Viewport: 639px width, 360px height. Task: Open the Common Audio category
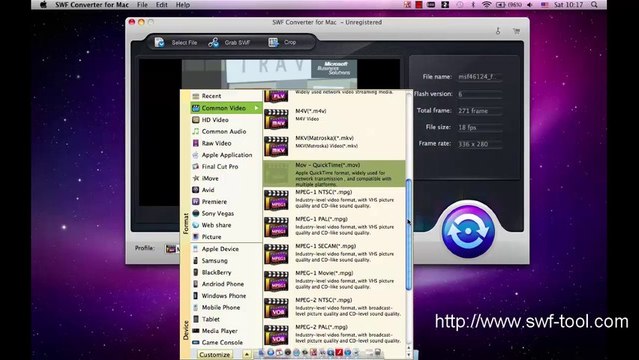[x=226, y=131]
